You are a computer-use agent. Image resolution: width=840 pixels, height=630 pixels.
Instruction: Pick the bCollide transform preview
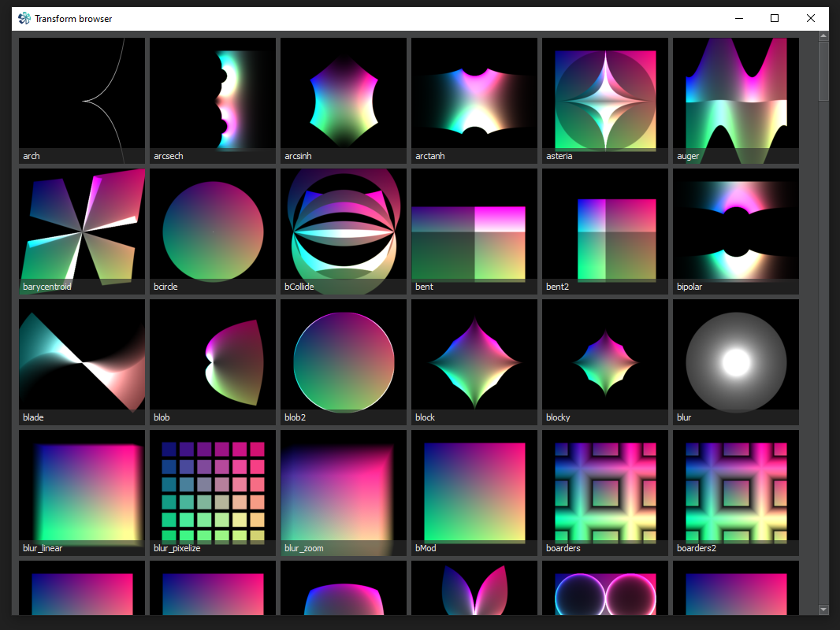coord(344,232)
